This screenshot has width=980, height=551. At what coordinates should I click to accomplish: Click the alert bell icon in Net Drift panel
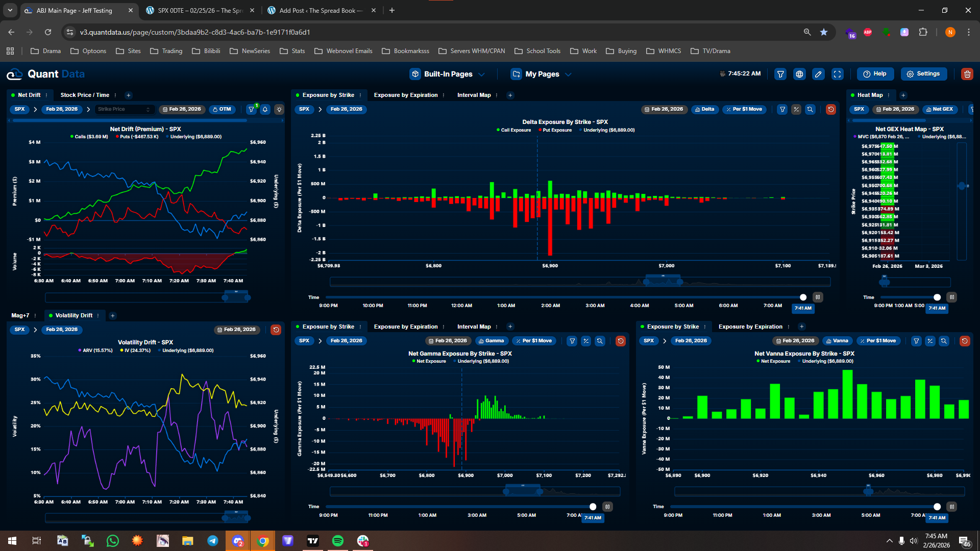click(265, 109)
